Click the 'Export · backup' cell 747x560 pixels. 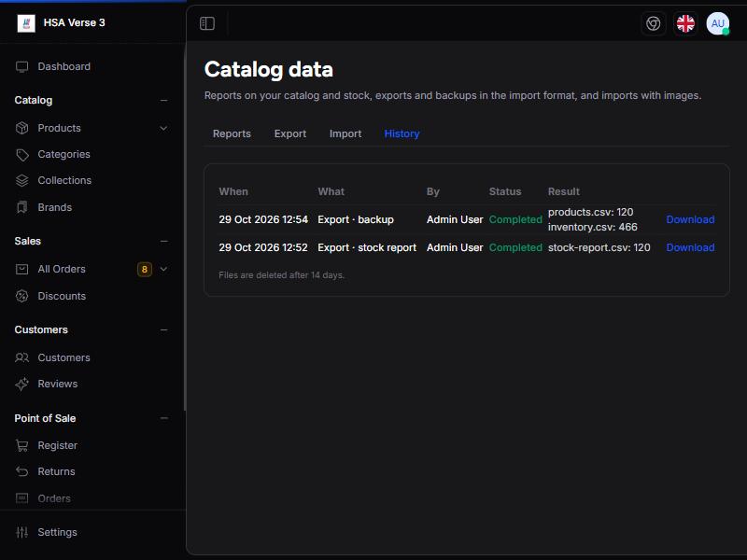tap(356, 219)
